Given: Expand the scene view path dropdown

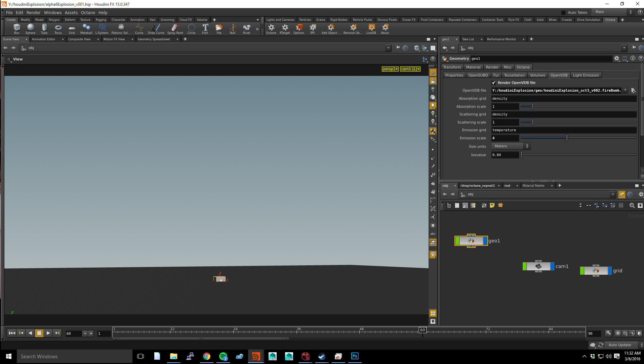Looking at the screenshot, I should point(388,48).
